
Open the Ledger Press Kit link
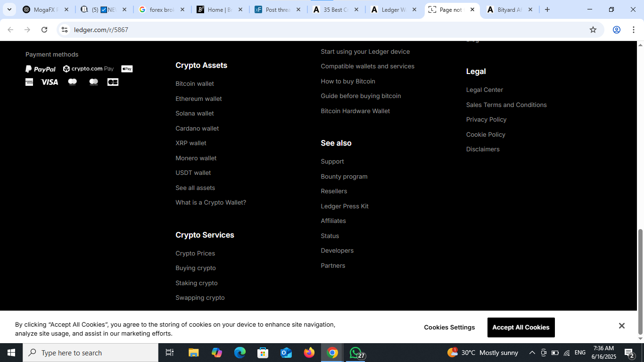[x=345, y=206]
